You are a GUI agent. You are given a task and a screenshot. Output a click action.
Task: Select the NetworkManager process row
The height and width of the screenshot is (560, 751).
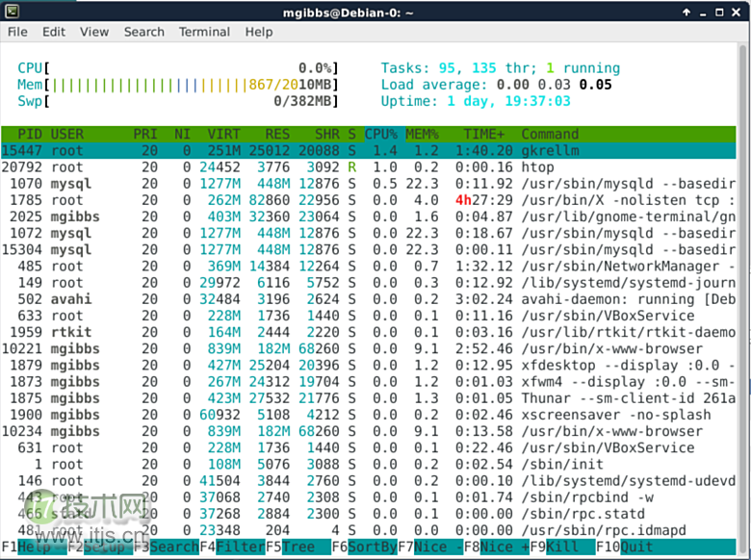pyautogui.click(x=369, y=267)
